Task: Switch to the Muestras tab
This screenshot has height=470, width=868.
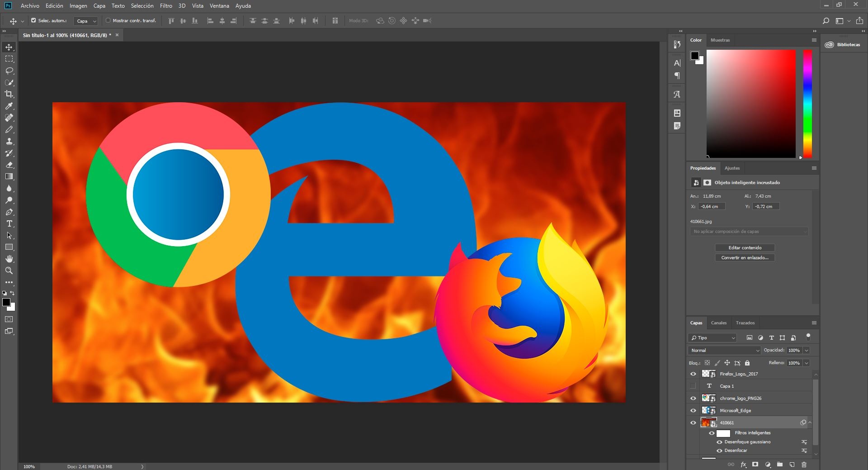Action: (x=720, y=40)
